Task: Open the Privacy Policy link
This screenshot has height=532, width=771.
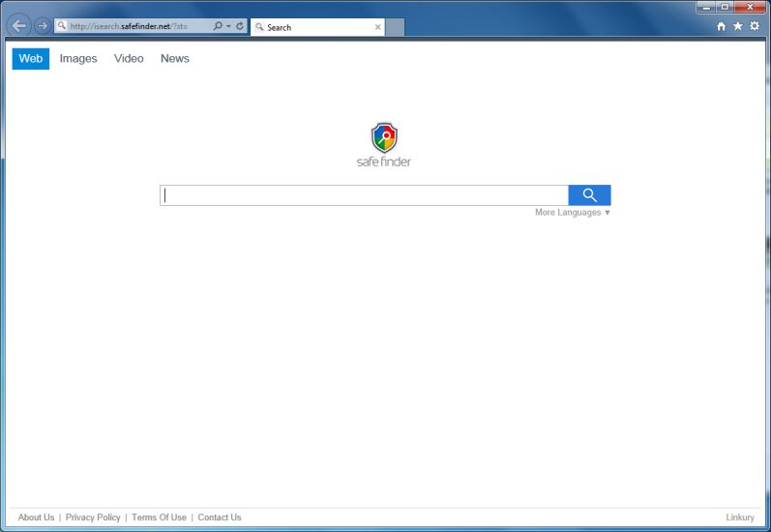Action: coord(93,517)
